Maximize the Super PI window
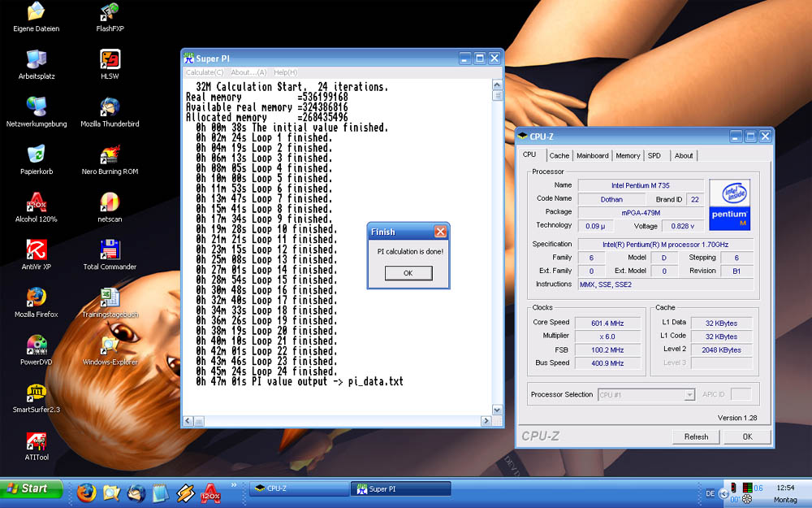812x508 pixels. (x=480, y=58)
